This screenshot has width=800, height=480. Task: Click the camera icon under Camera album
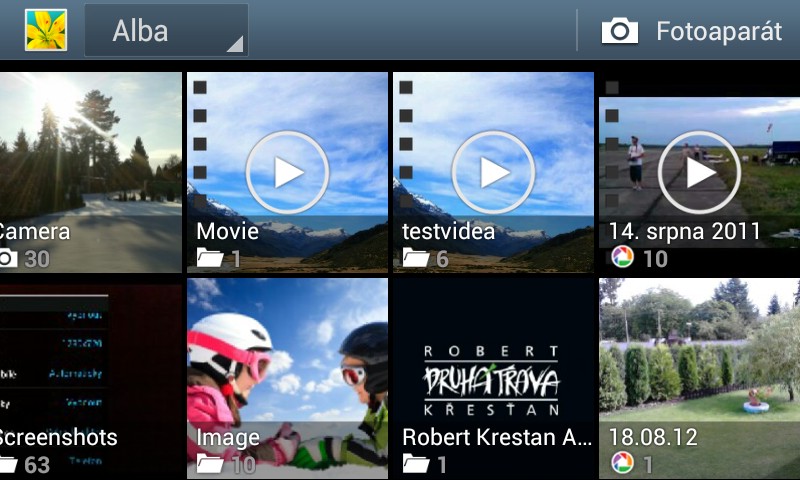click(x=8, y=258)
